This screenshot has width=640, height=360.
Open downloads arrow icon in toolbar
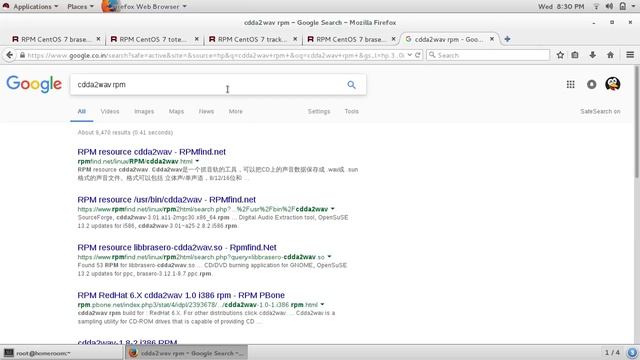tap(593, 55)
